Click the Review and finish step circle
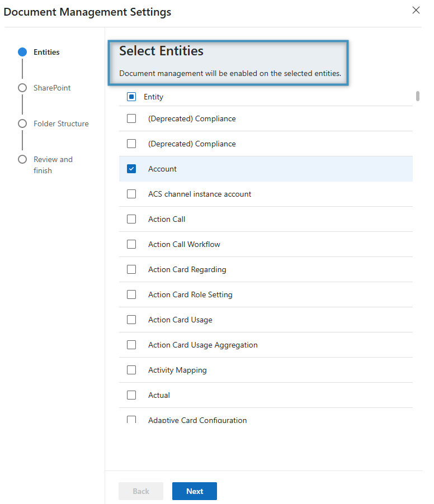The width and height of the screenshot is (434, 504). [22, 159]
